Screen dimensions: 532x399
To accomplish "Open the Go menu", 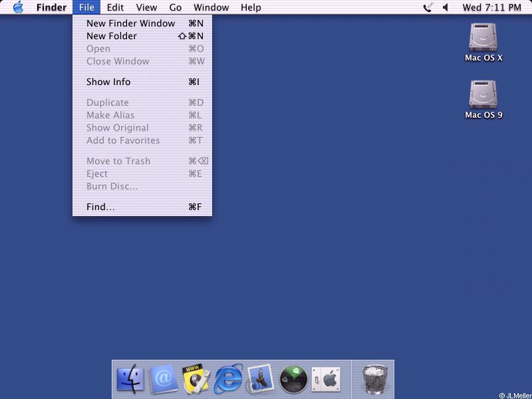I will (x=175, y=7).
